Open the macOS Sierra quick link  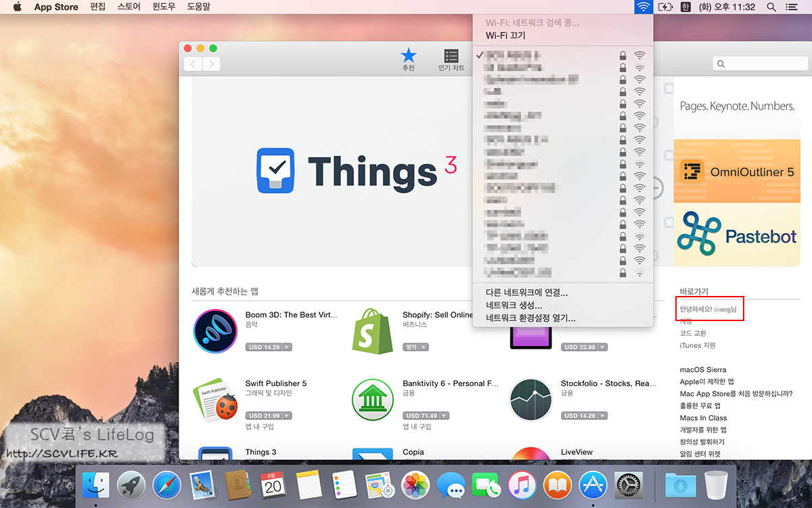point(703,370)
